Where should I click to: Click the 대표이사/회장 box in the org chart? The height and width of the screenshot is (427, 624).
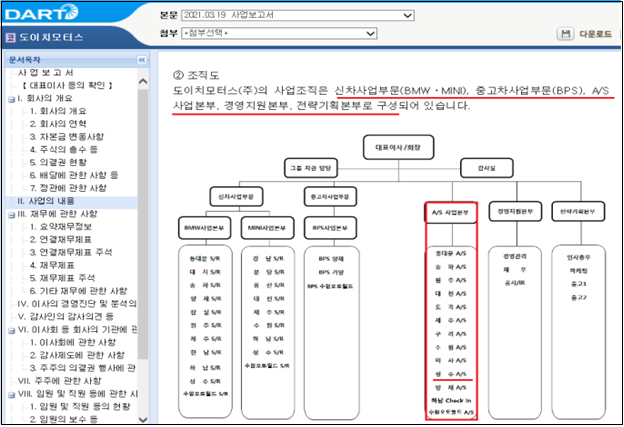click(398, 147)
